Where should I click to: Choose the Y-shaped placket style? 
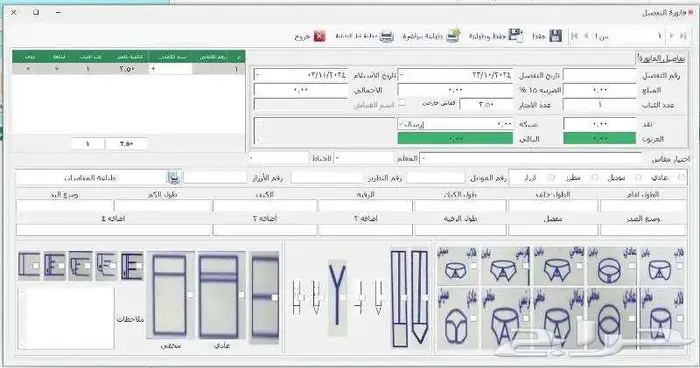(x=337, y=298)
